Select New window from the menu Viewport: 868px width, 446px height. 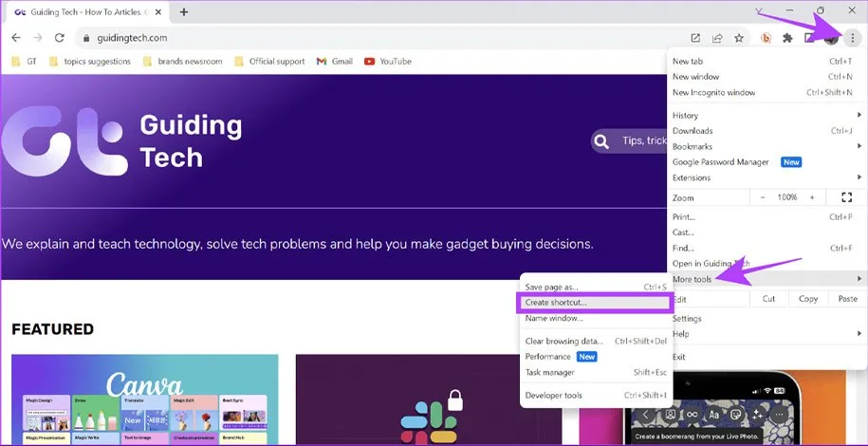(x=767, y=77)
